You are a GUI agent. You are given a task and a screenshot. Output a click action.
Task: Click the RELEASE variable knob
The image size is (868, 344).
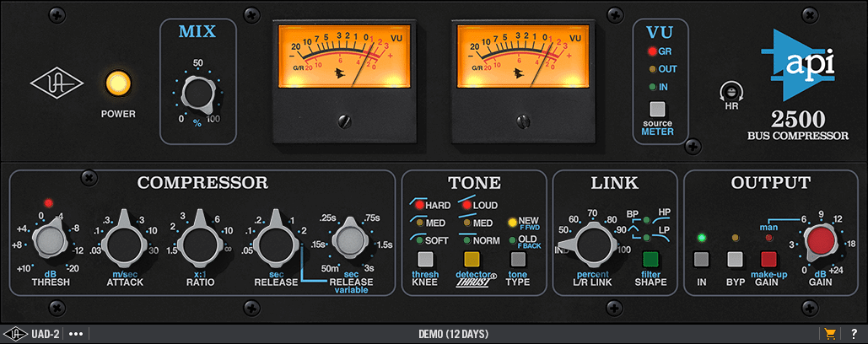point(350,240)
